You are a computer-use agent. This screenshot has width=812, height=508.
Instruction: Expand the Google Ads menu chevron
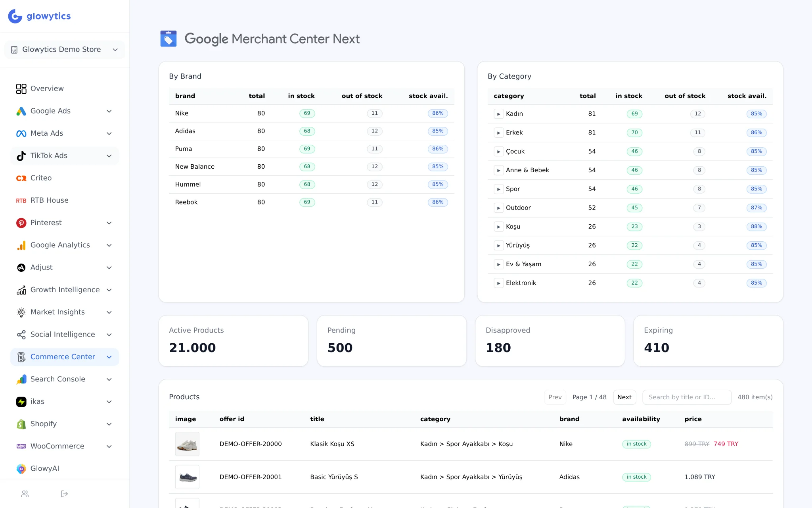[109, 111]
